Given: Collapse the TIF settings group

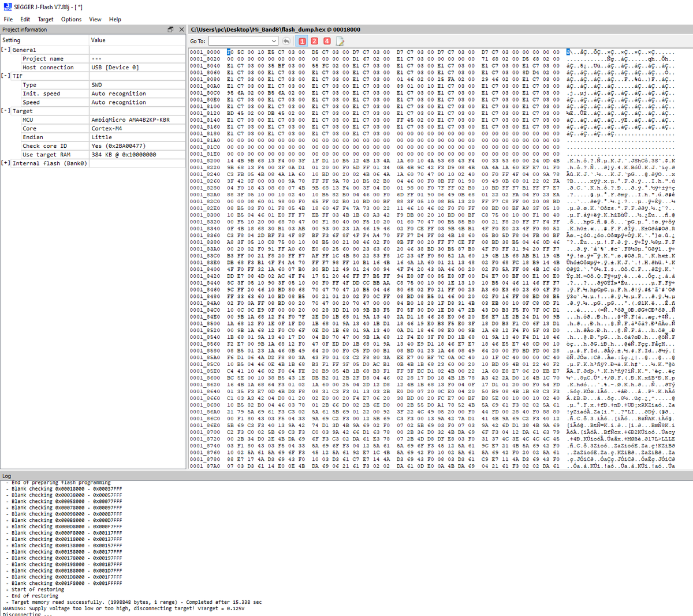Looking at the screenshot, I should [x=5, y=76].
